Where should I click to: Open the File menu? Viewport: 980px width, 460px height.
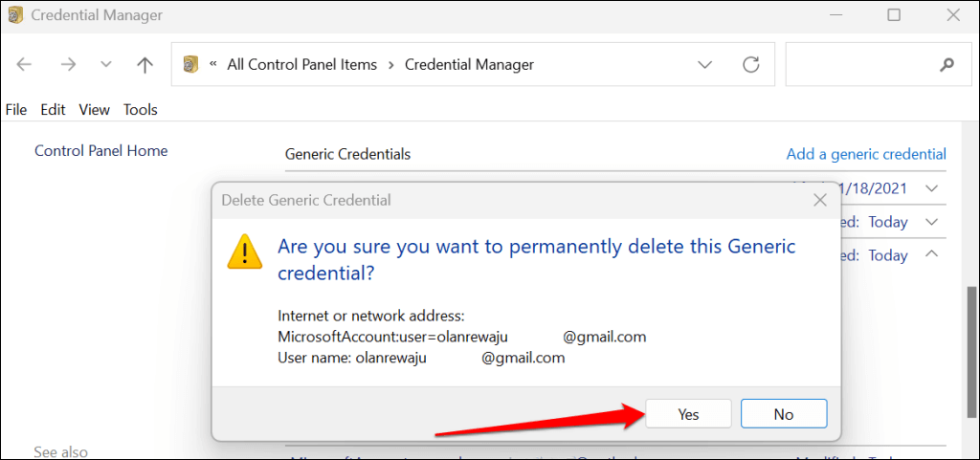click(x=16, y=110)
